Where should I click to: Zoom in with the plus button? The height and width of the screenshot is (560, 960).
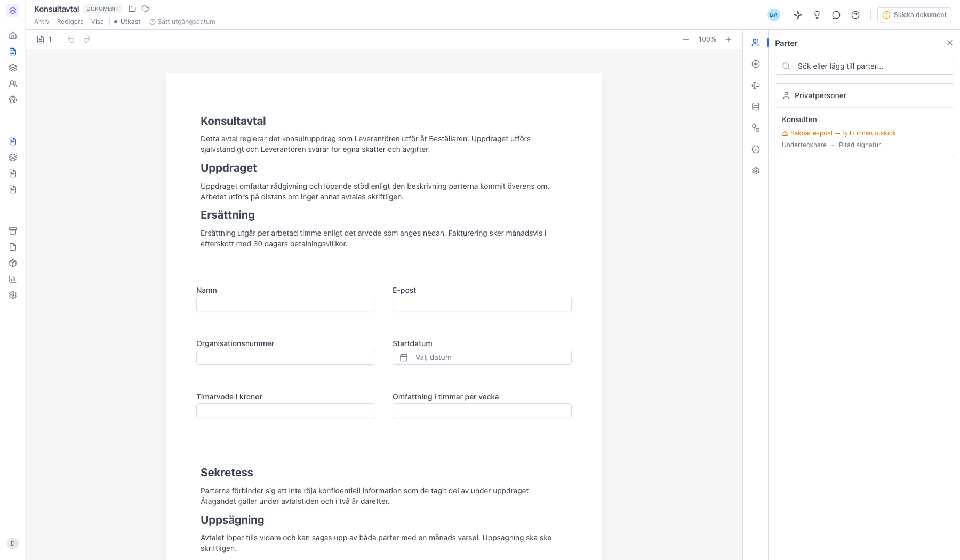coord(729,39)
